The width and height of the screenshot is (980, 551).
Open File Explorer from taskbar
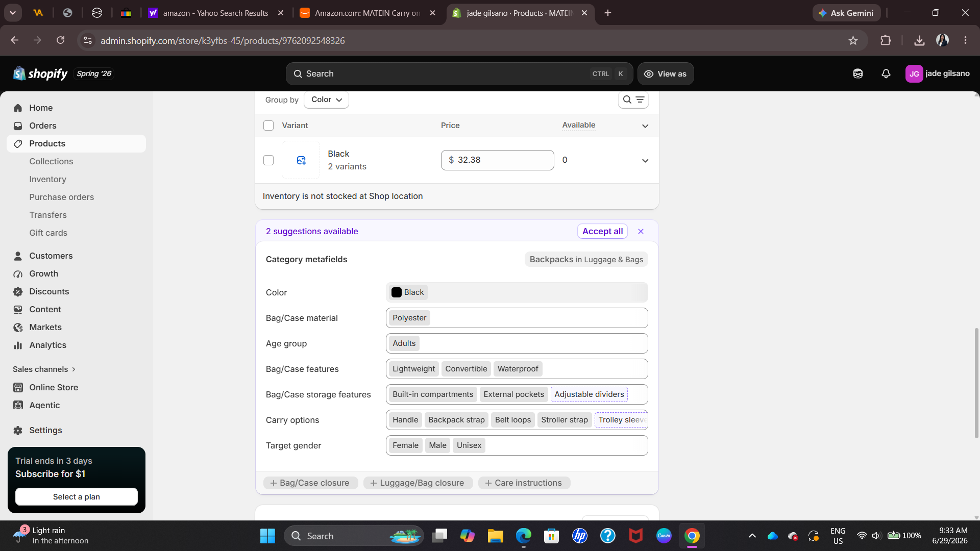495,536
